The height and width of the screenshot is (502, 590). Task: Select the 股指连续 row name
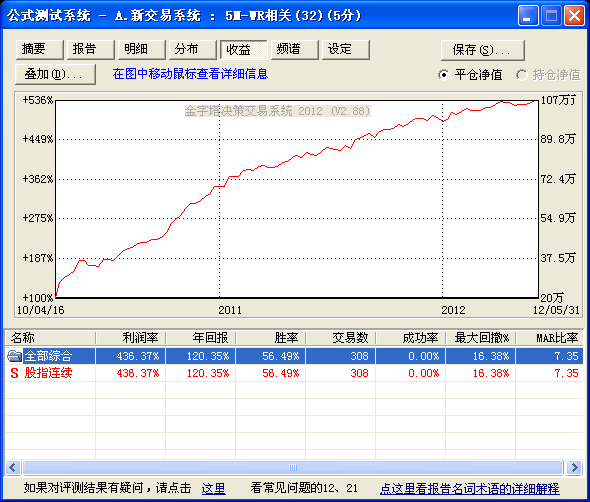pyautogui.click(x=48, y=373)
